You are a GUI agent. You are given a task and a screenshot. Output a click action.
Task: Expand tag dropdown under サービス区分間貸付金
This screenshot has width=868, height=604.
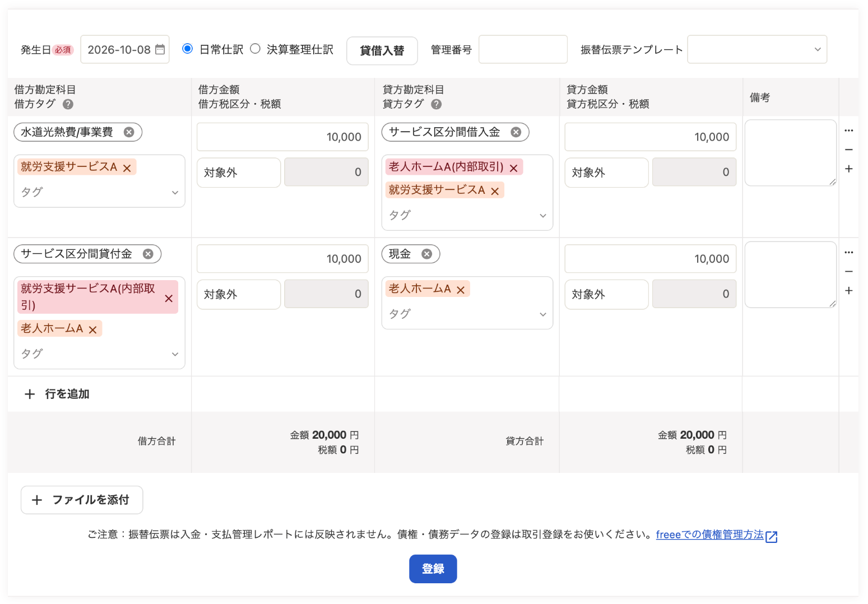click(175, 354)
